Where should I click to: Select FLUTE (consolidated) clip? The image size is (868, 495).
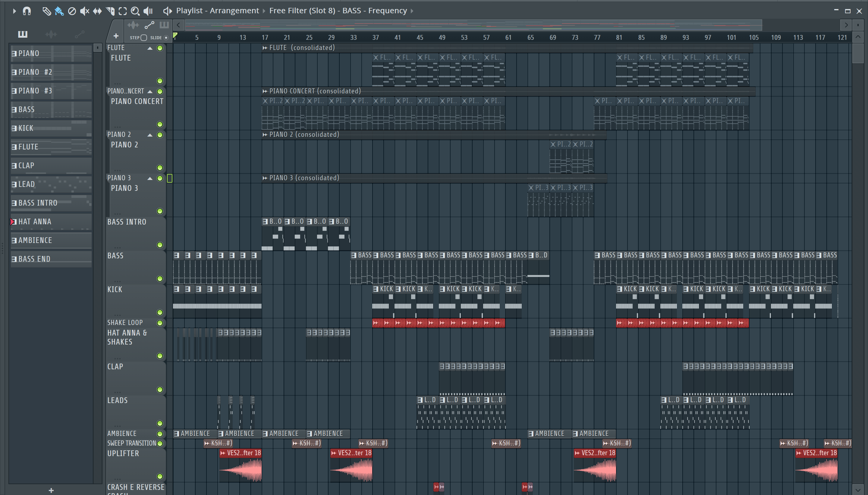point(507,48)
